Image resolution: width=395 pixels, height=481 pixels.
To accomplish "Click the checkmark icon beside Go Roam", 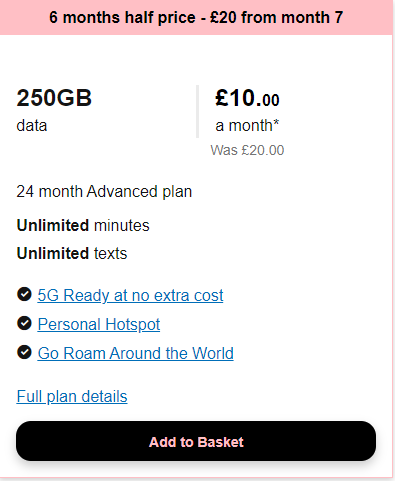I will coord(24,352).
